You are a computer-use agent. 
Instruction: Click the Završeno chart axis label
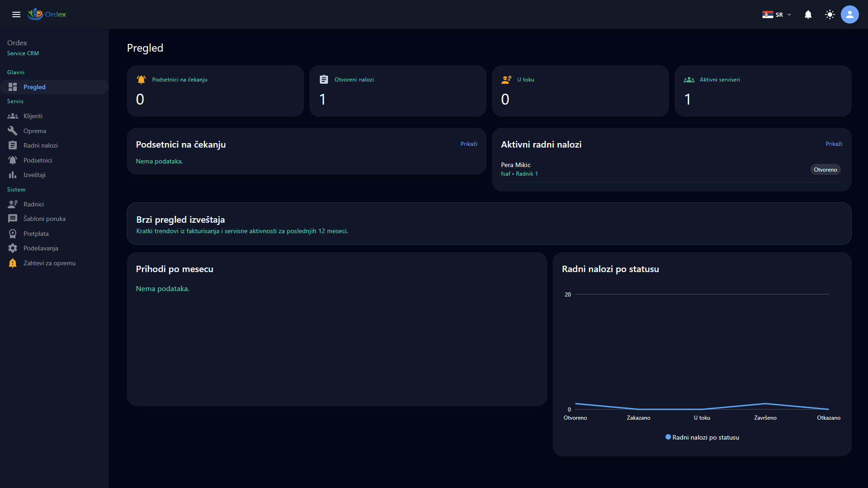click(765, 418)
